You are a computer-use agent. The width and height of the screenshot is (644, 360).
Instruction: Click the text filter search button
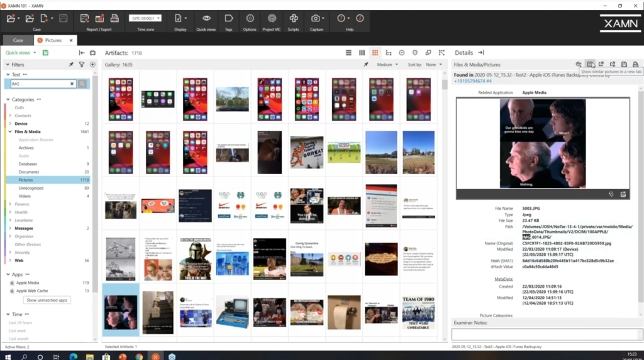(82, 84)
